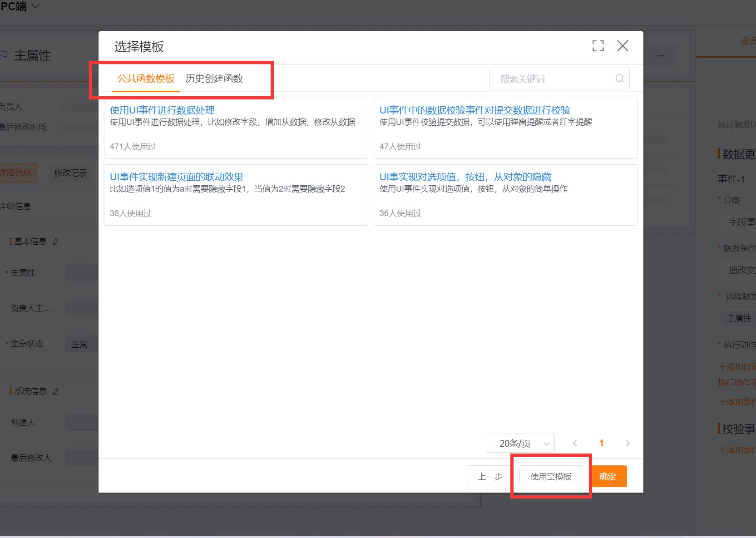Viewport: 756px width, 538px height.
Task: Toggle fullscreen for the template dialog
Action: (x=598, y=46)
